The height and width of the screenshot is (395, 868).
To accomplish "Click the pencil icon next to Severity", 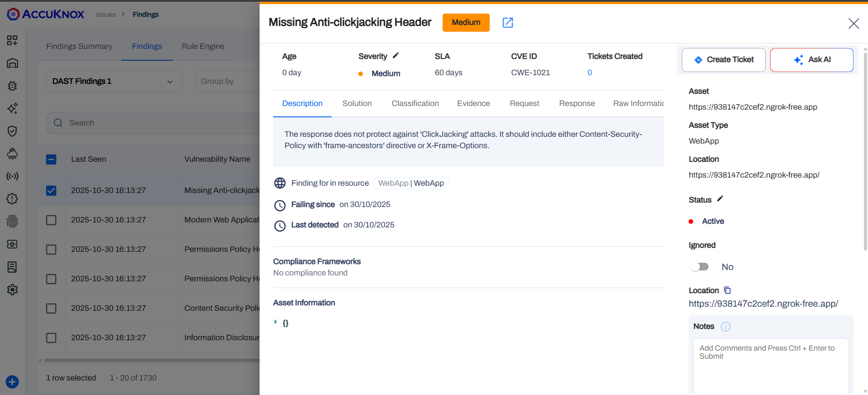I will coord(395,56).
